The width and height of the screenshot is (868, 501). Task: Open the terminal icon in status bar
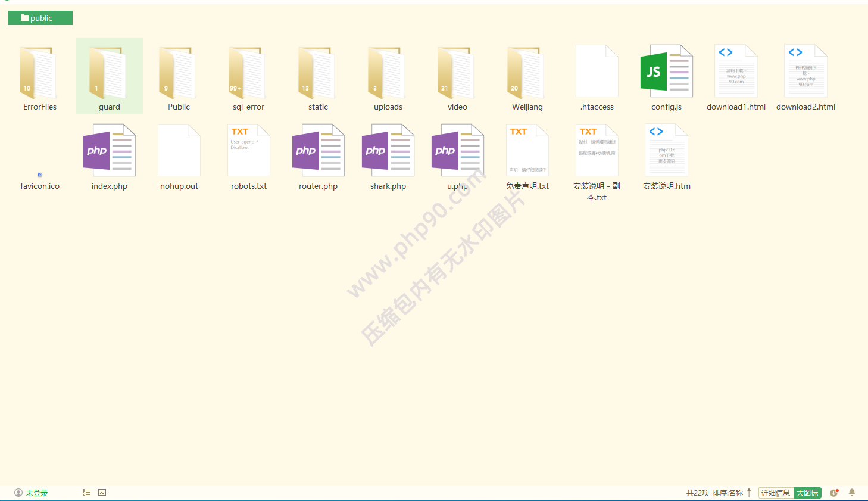click(x=102, y=493)
